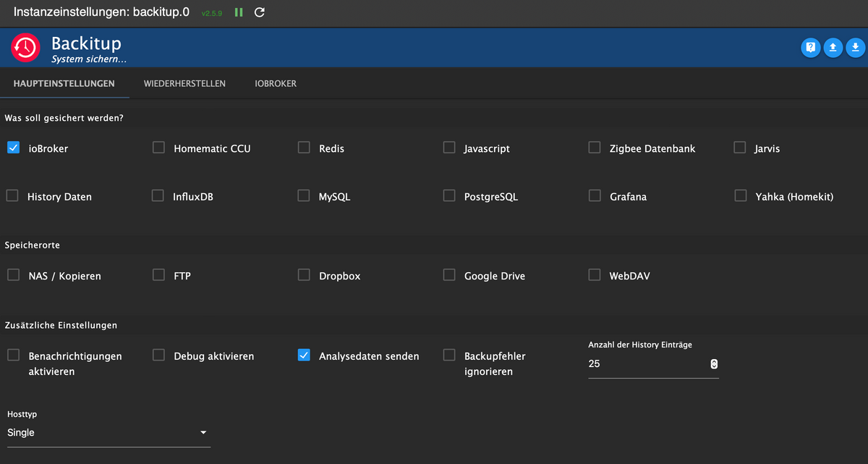This screenshot has height=464, width=868.
Task: Uncheck Analysedaten senden checkbox
Action: (x=304, y=355)
